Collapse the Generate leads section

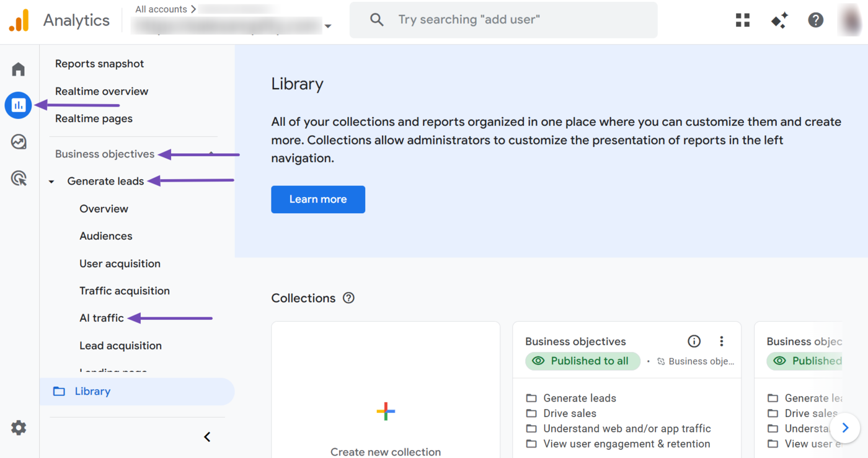51,181
